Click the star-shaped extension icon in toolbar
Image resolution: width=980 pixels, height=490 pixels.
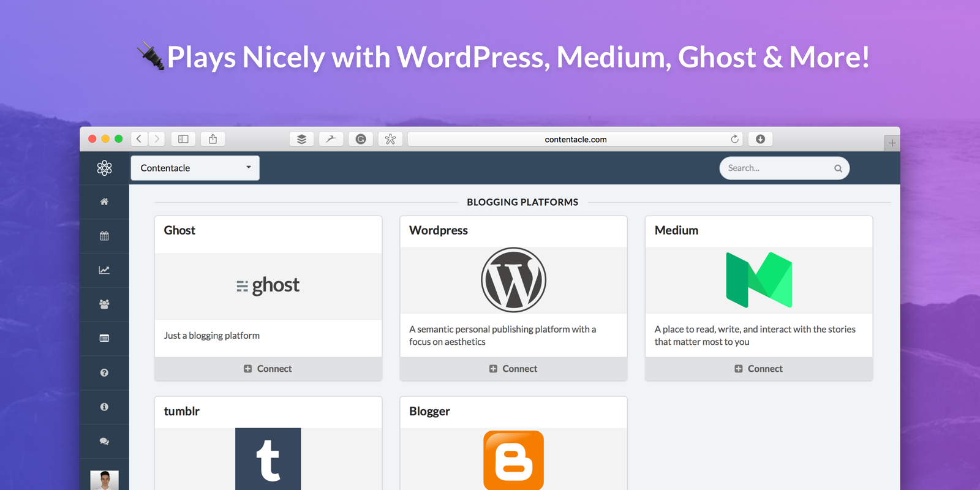point(390,139)
